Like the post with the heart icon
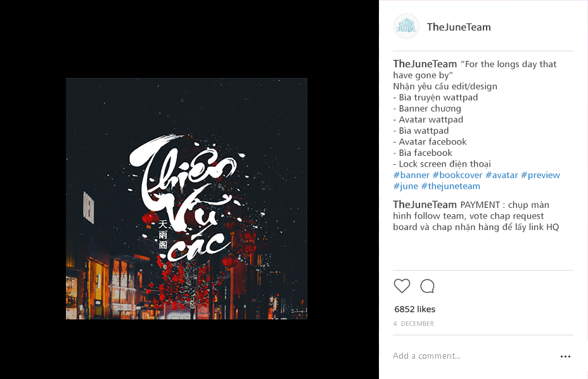 click(402, 286)
